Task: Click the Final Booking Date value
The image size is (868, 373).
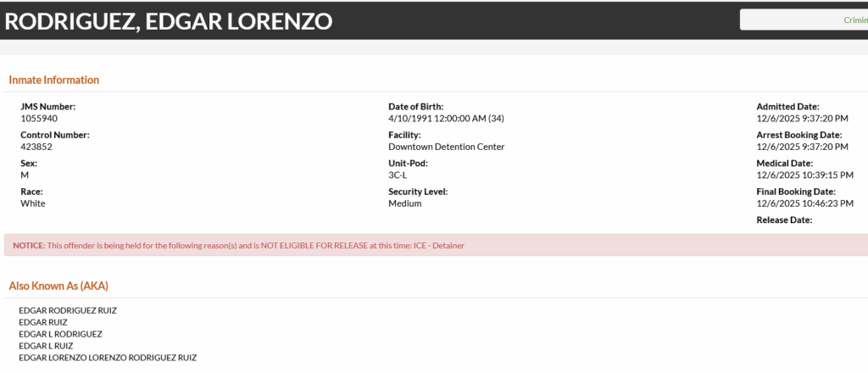Action: pyautogui.click(x=804, y=203)
